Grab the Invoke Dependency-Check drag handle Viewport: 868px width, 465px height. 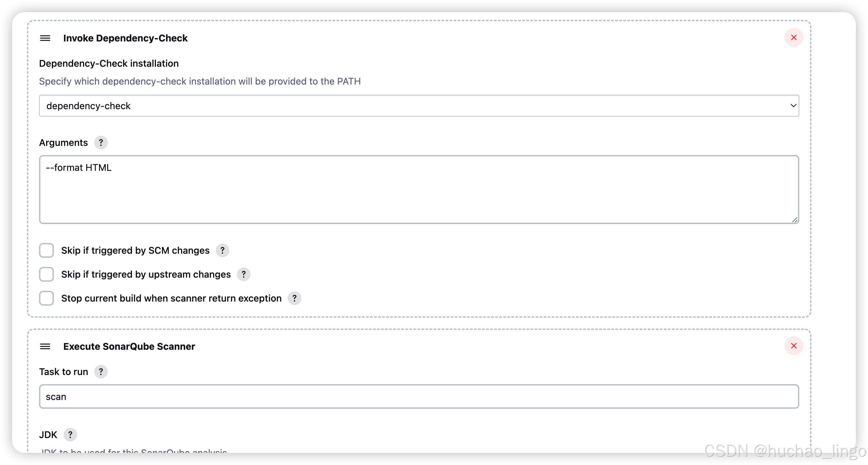[x=45, y=38]
